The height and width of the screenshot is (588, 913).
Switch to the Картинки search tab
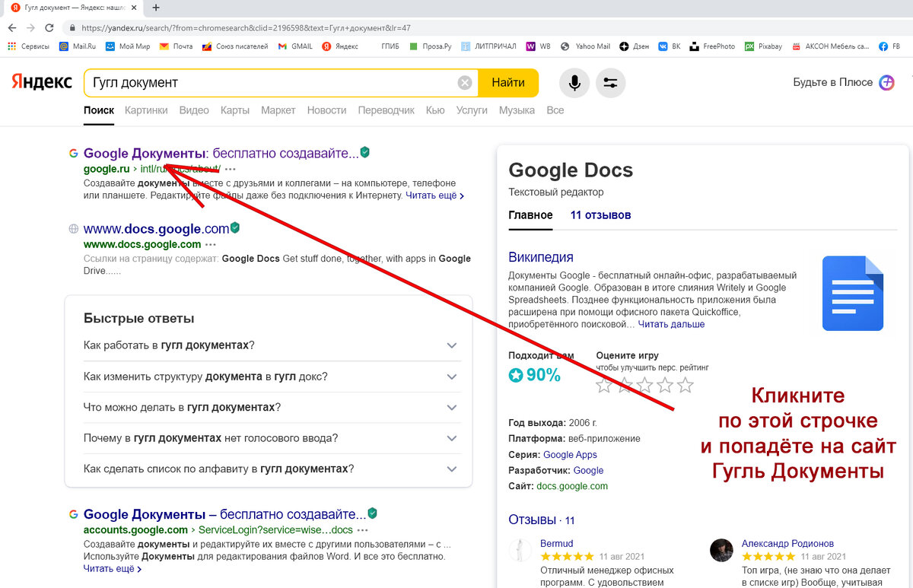(x=146, y=110)
